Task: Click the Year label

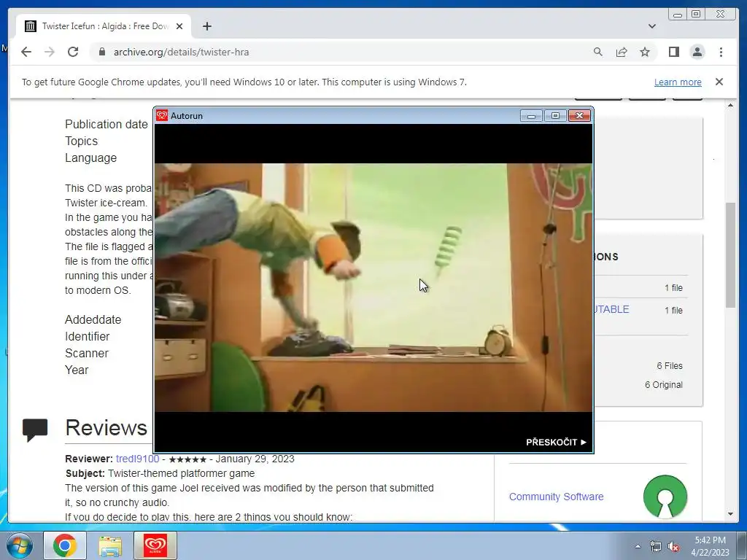Action: 77,370
